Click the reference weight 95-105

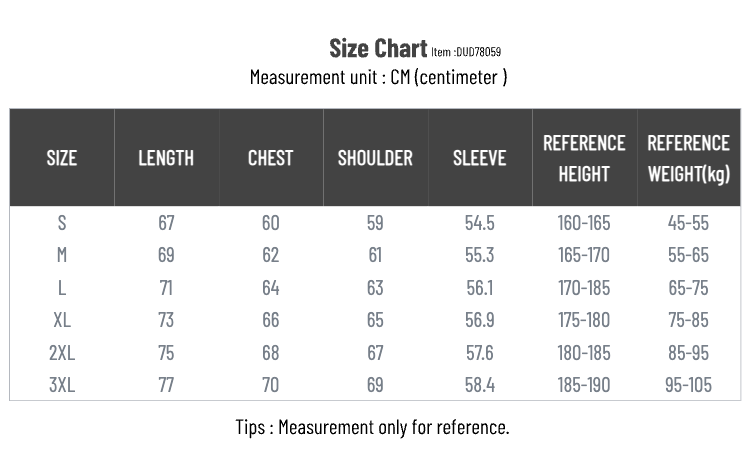[x=688, y=385]
